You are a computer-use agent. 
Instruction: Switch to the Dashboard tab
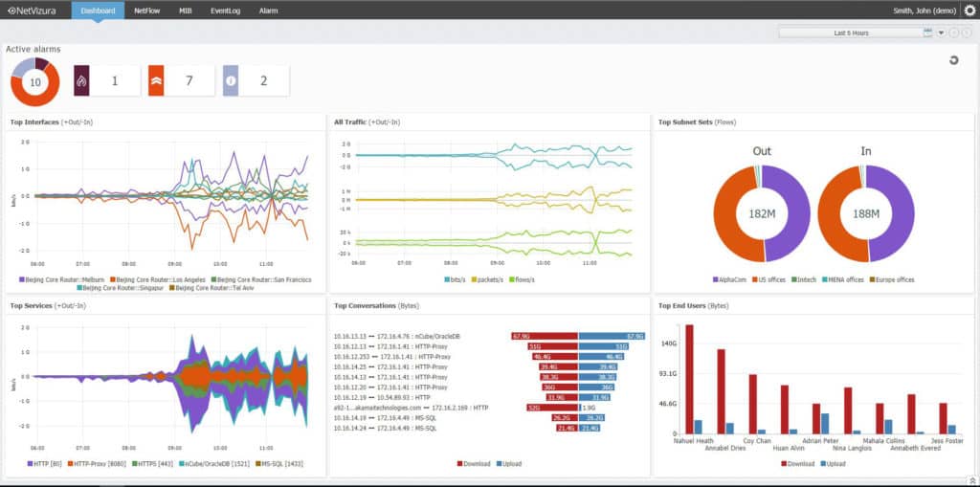pos(98,11)
